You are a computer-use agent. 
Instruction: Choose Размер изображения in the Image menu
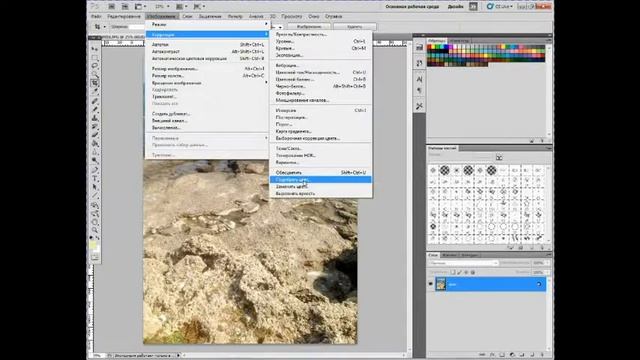click(x=207, y=69)
